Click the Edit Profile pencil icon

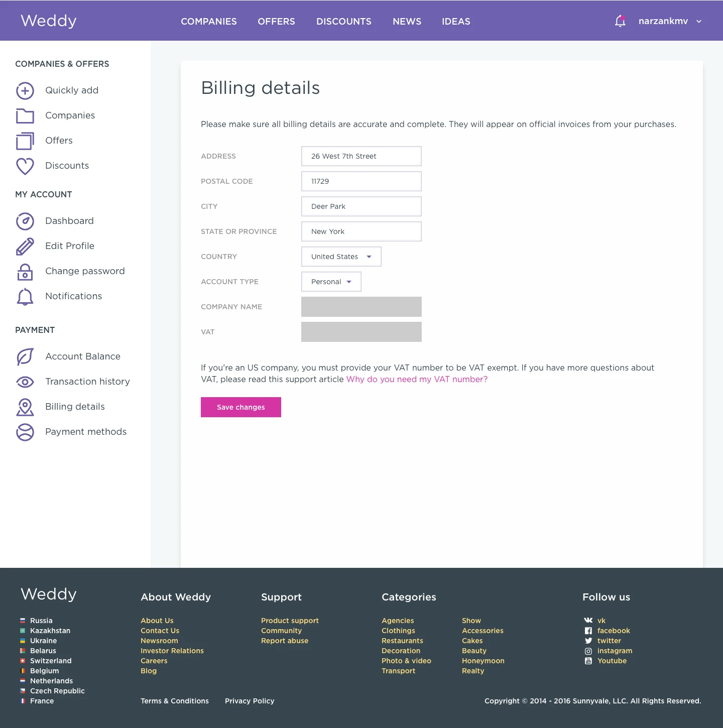[x=25, y=247]
